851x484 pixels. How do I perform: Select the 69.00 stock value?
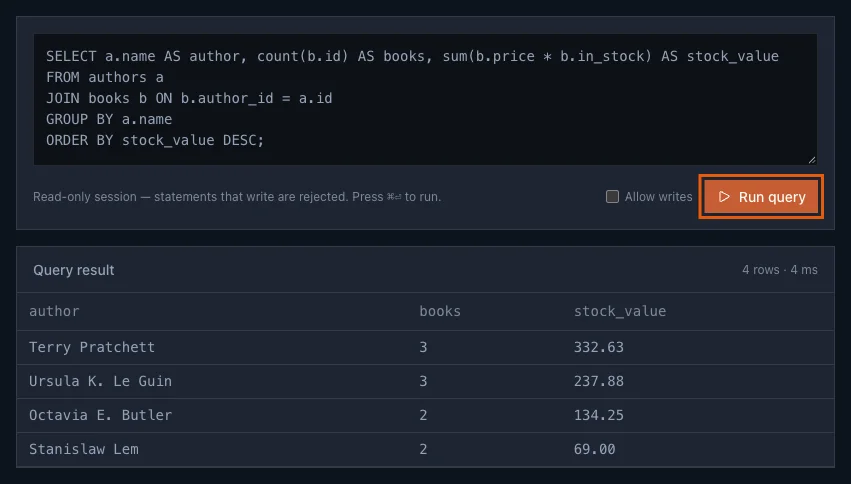click(x=594, y=449)
